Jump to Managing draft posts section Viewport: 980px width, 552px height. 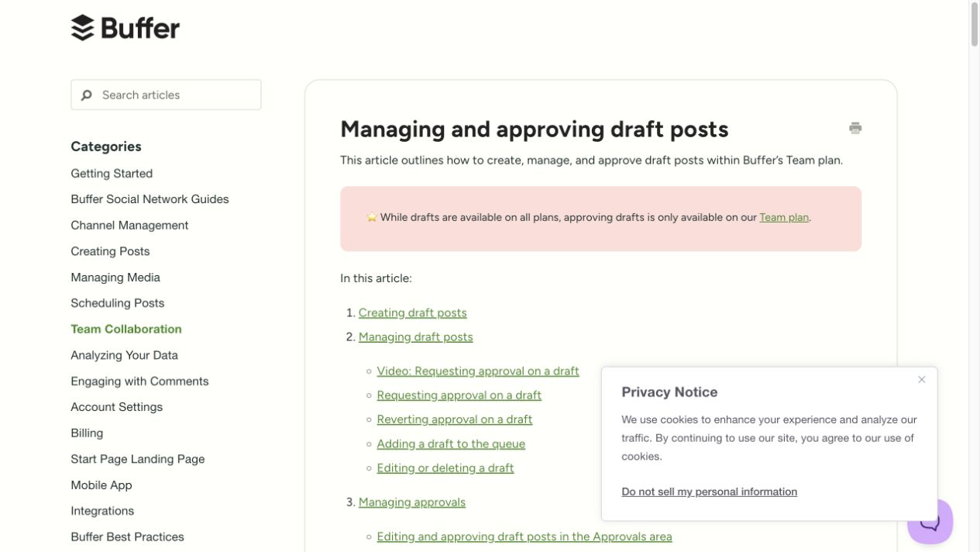point(416,337)
